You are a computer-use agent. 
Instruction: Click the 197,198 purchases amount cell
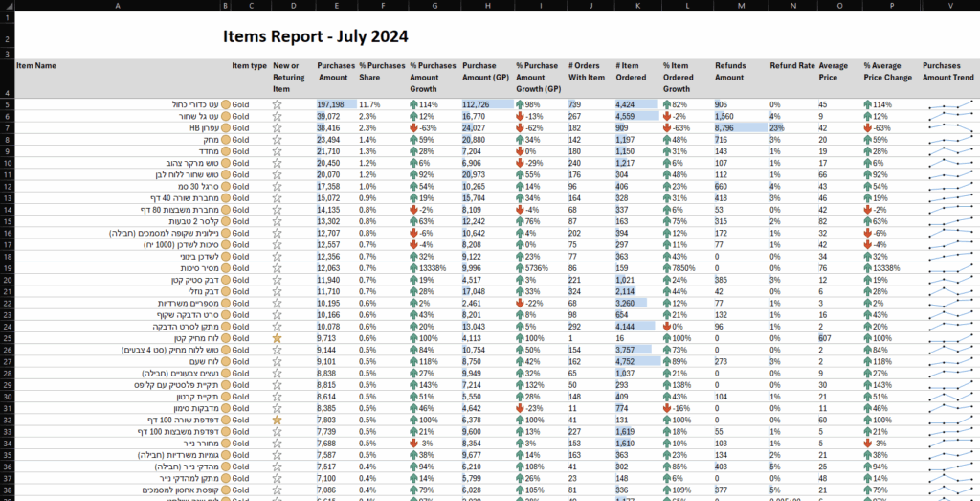tap(337, 104)
